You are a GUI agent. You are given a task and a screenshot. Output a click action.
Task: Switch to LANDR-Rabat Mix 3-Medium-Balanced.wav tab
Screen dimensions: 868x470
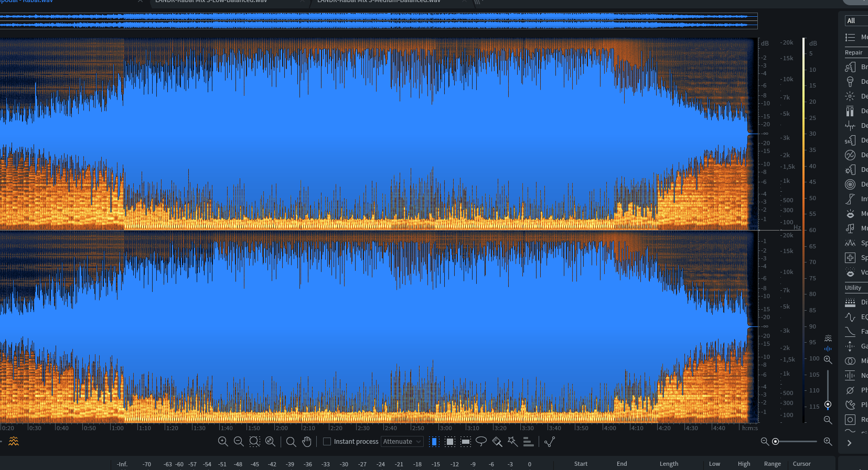click(x=379, y=2)
